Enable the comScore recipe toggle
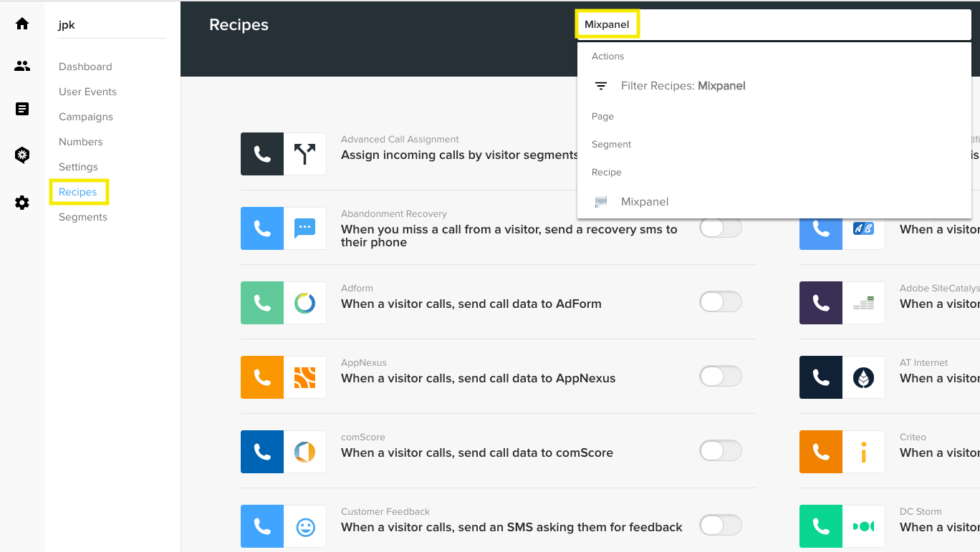This screenshot has height=552, width=980. [x=721, y=450]
